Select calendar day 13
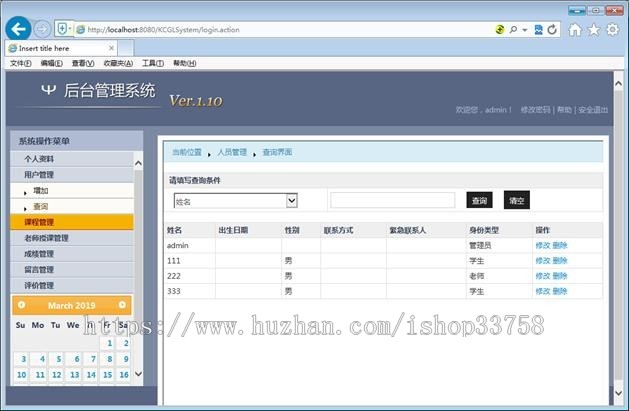629x411 pixels. pos(75,375)
